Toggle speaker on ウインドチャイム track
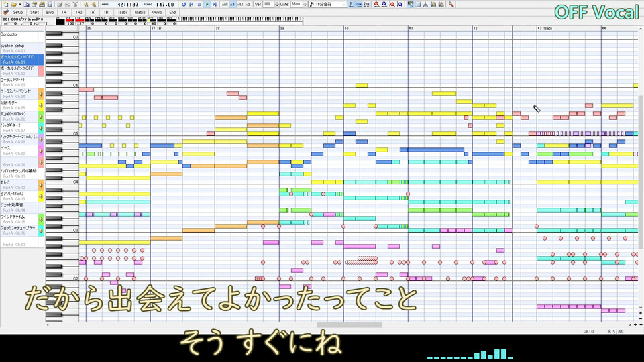644x362 pixels. pyautogui.click(x=41, y=219)
